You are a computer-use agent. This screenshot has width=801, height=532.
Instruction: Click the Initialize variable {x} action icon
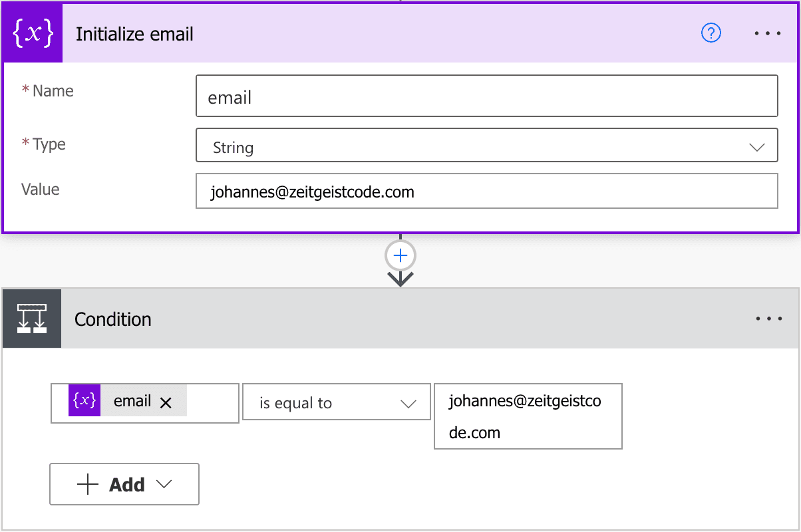[31, 32]
